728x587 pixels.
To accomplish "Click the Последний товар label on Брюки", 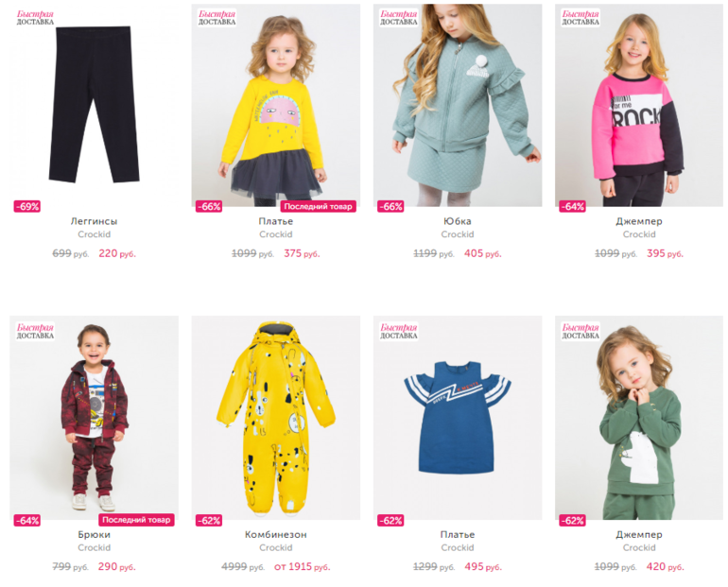I will (136, 520).
